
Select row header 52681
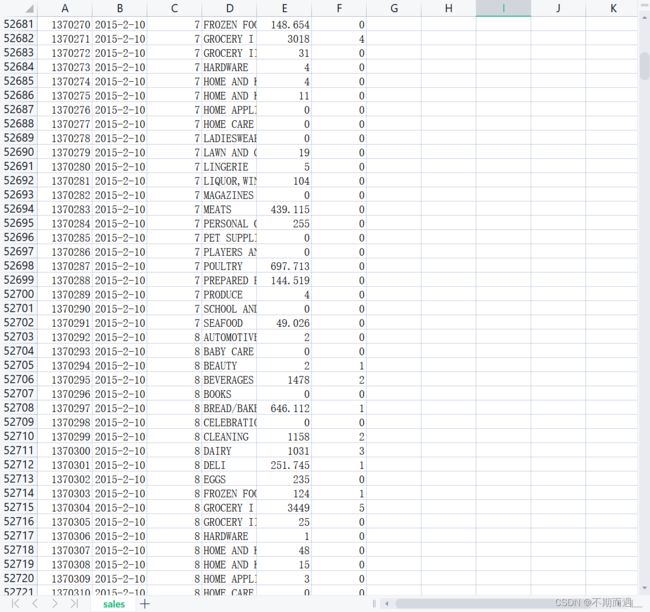(19, 24)
